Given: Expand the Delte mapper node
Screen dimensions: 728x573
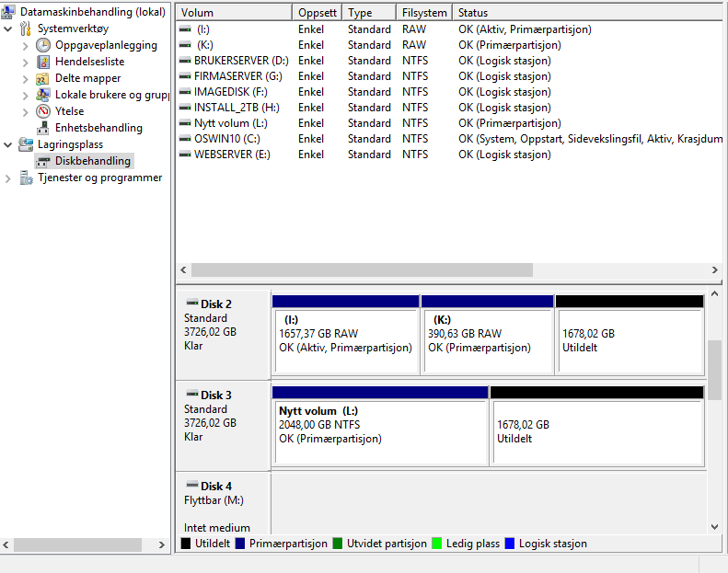Looking at the screenshot, I should point(26,79).
